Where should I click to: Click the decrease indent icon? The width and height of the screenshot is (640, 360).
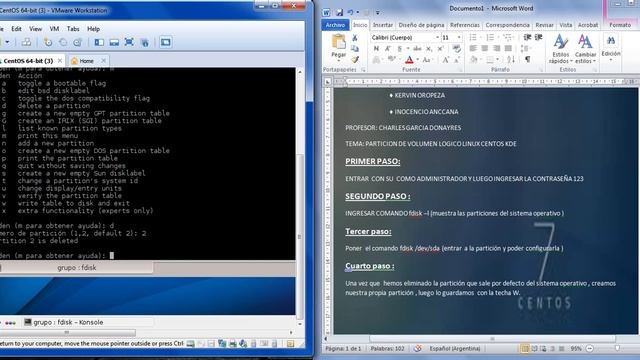click(x=527, y=38)
